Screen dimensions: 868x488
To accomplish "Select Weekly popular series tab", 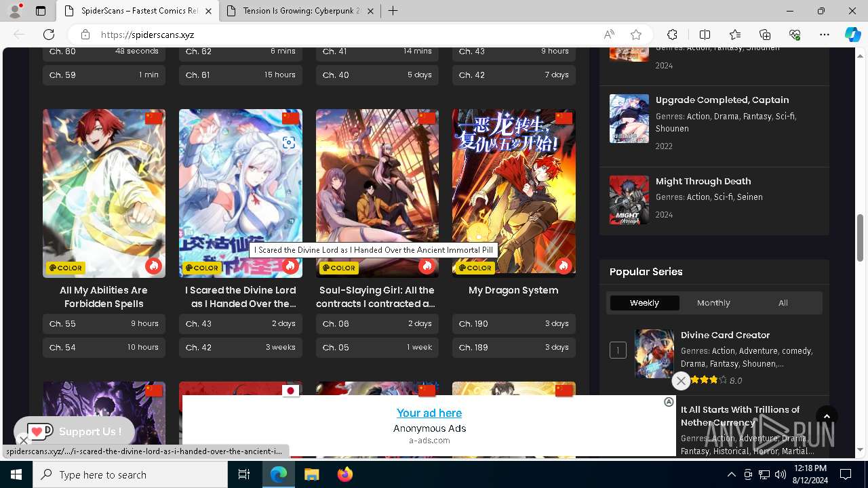I will (644, 303).
